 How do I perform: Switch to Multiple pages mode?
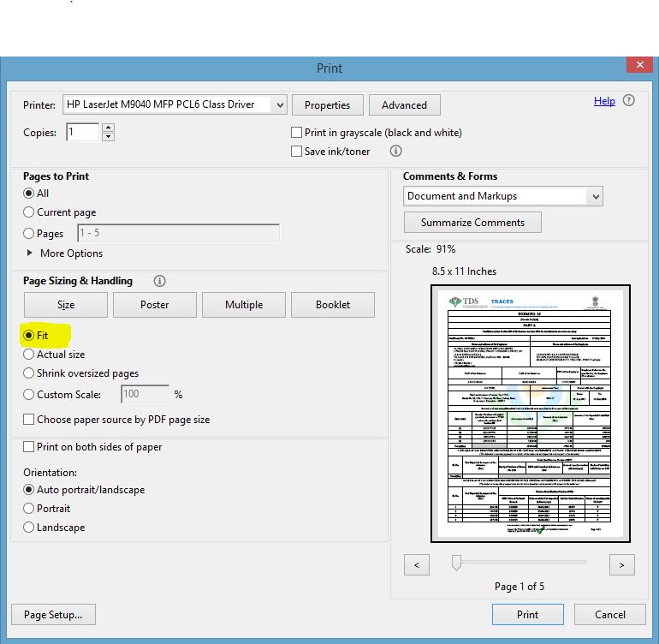click(244, 305)
